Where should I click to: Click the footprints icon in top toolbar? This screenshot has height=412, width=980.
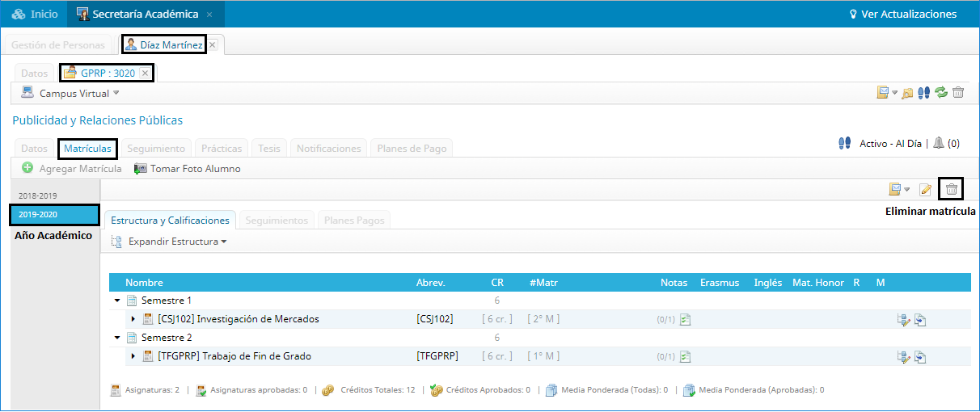pyautogui.click(x=924, y=93)
